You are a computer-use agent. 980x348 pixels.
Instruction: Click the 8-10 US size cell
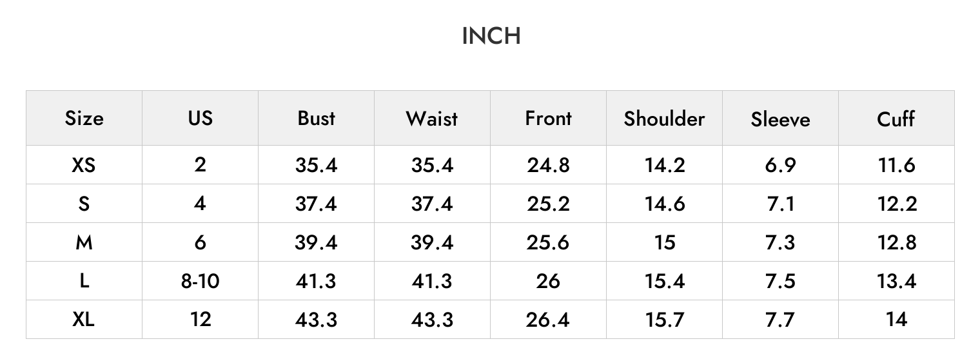coord(200,281)
